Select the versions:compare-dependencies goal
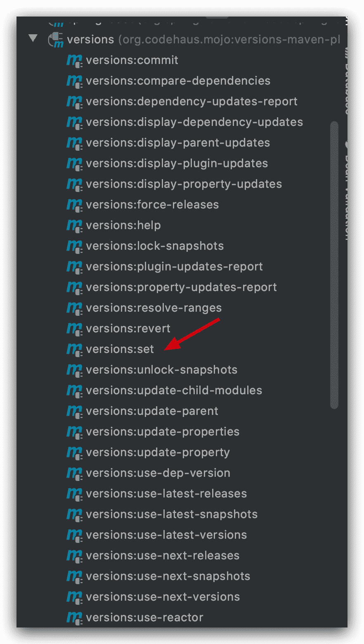Screen dimensions: 364x644 178,81
